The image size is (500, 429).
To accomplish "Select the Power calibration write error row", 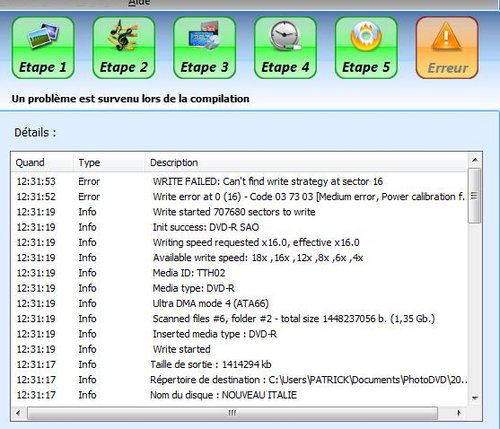I will pos(240,197).
